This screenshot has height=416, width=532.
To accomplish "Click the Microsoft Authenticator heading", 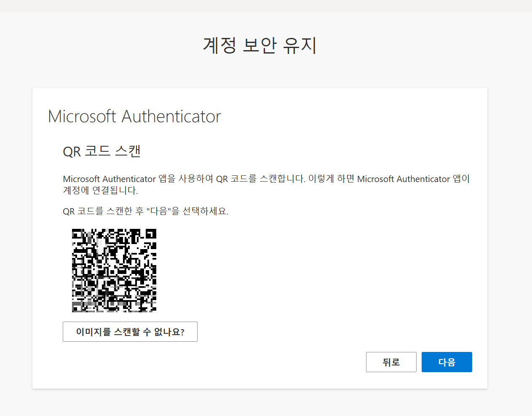I will pos(134,116).
